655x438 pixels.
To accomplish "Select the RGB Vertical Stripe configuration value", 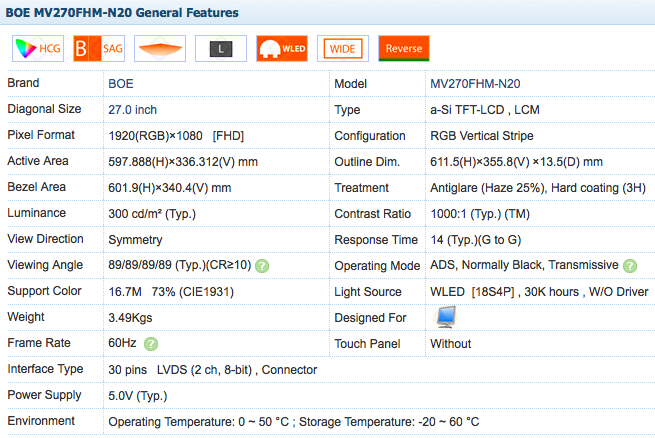I will coord(482,136).
